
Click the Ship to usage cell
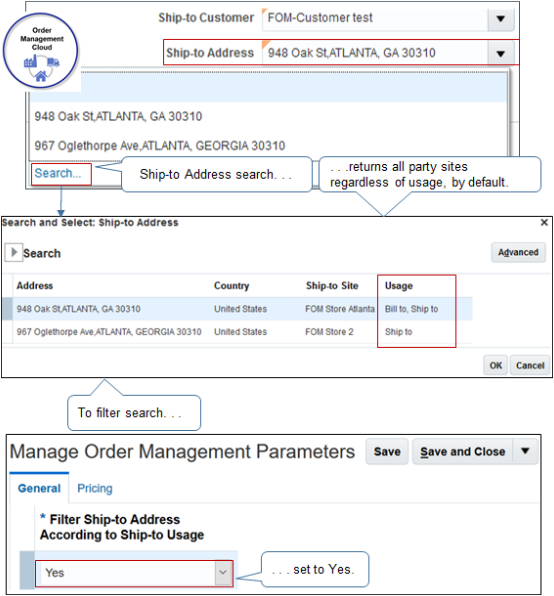pos(398,332)
